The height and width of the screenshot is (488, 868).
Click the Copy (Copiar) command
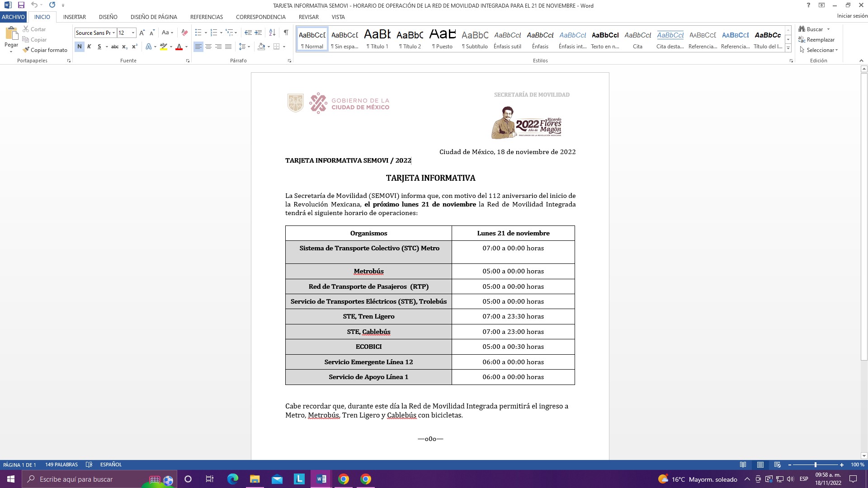34,39
